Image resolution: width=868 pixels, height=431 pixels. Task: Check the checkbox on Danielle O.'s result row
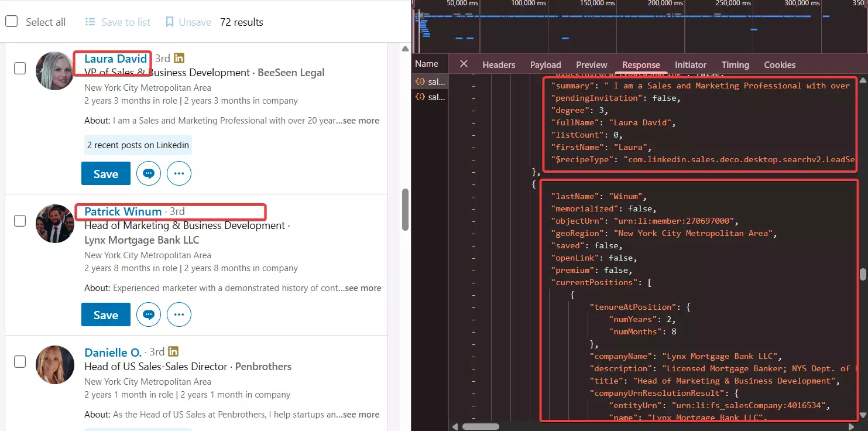click(x=19, y=361)
